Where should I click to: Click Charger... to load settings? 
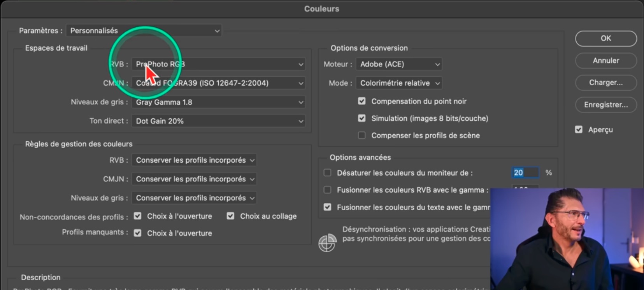605,83
